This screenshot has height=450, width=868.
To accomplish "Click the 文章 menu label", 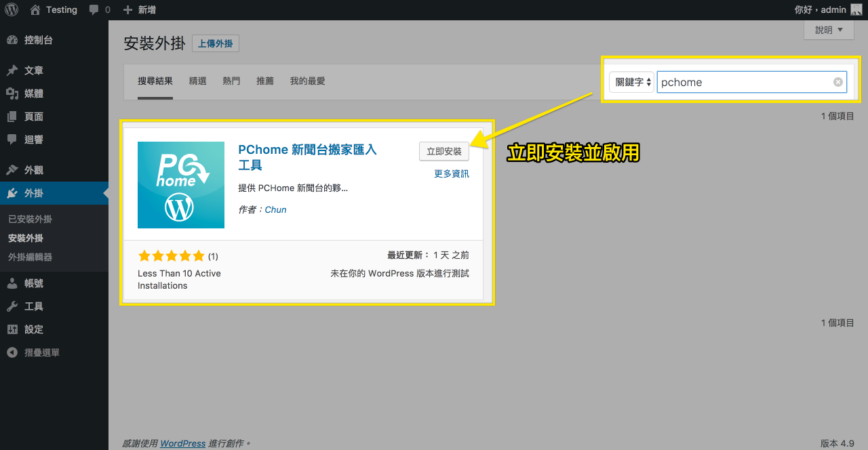I will pyautogui.click(x=34, y=70).
